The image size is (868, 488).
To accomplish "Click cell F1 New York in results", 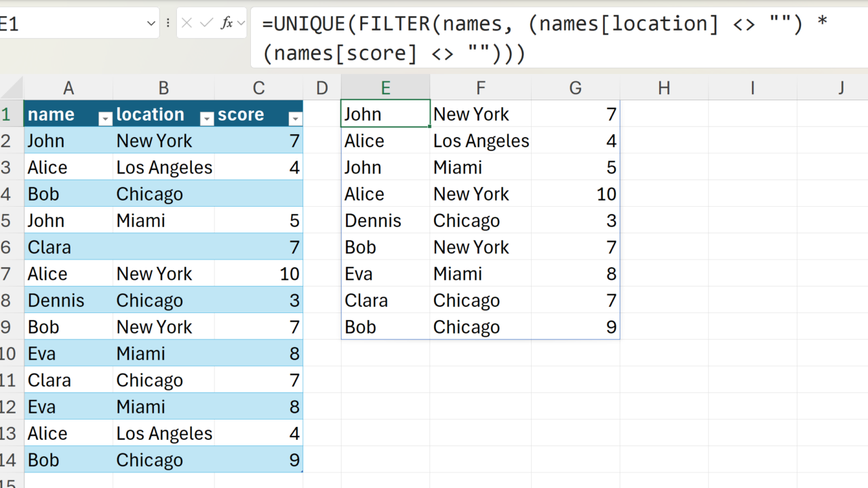I will (480, 114).
